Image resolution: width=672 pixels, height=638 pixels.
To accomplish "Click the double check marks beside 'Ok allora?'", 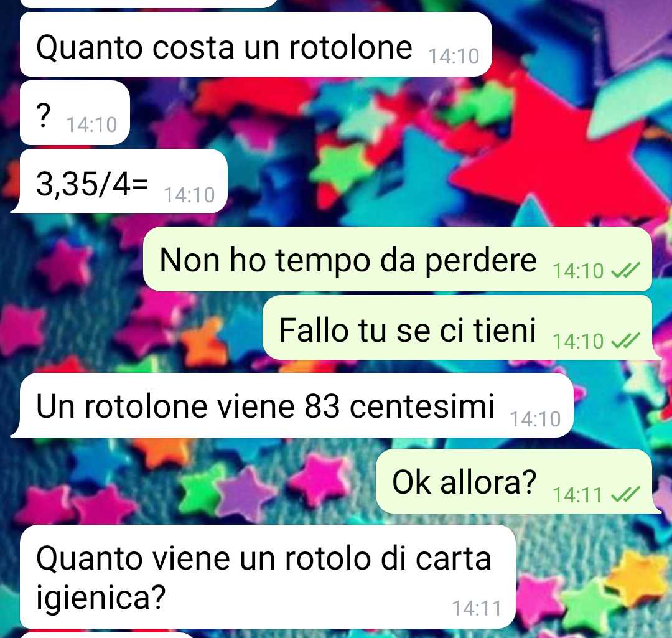I will tap(625, 494).
